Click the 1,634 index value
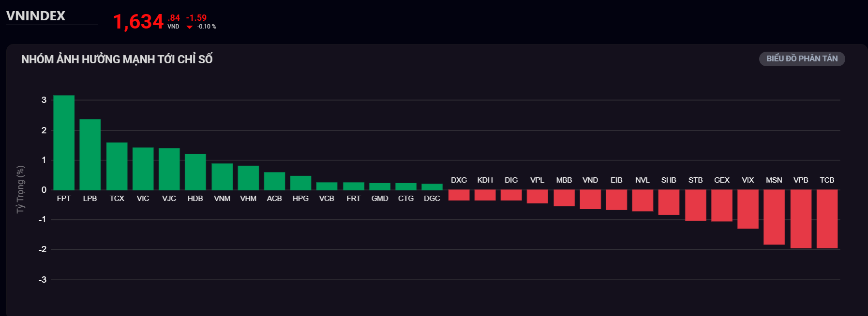 pos(138,22)
